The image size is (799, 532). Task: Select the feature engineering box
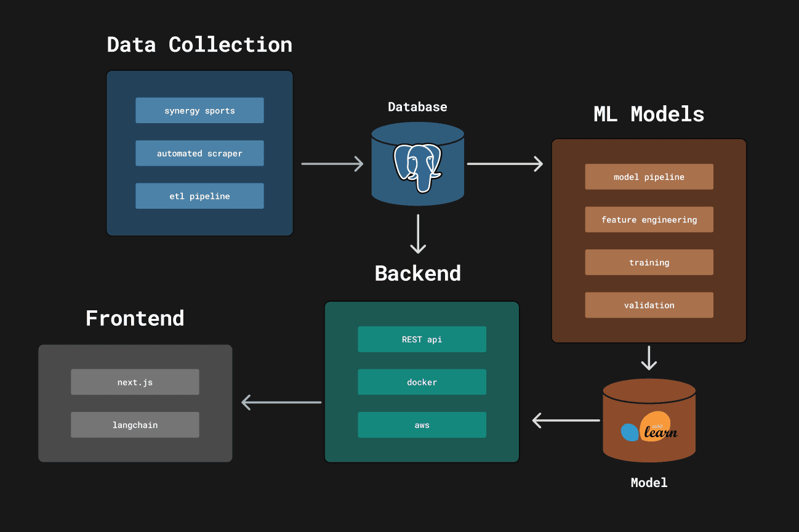click(649, 219)
